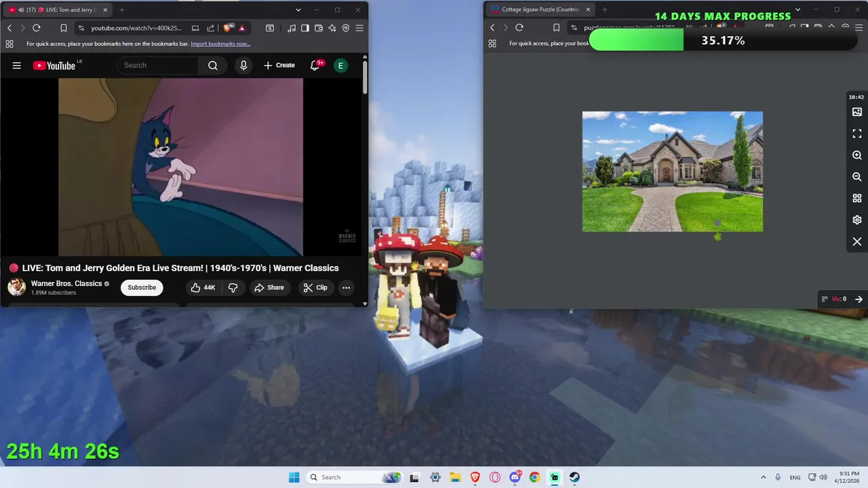Open more actions three dots under video
Image resolution: width=868 pixels, height=488 pixels.
[x=346, y=287]
